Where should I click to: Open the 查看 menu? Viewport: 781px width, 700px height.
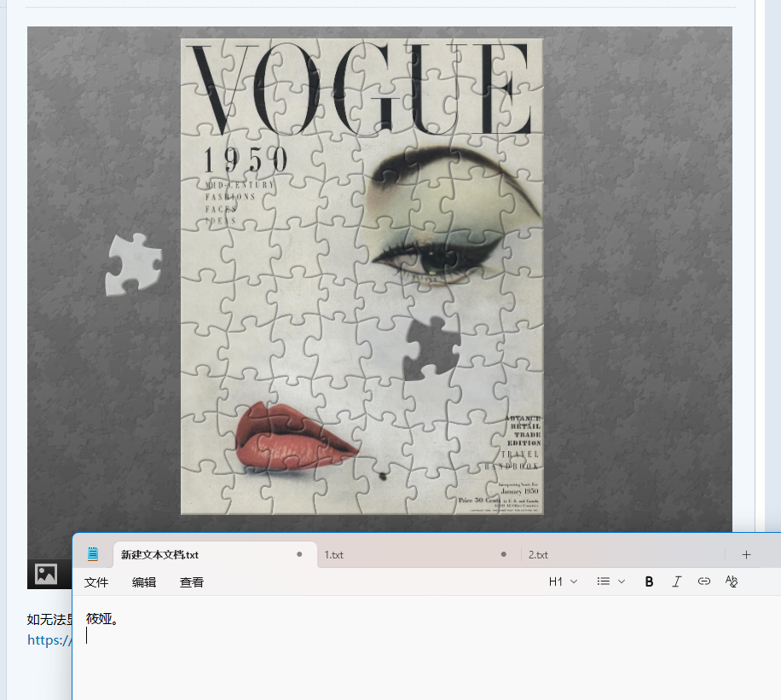click(x=192, y=582)
